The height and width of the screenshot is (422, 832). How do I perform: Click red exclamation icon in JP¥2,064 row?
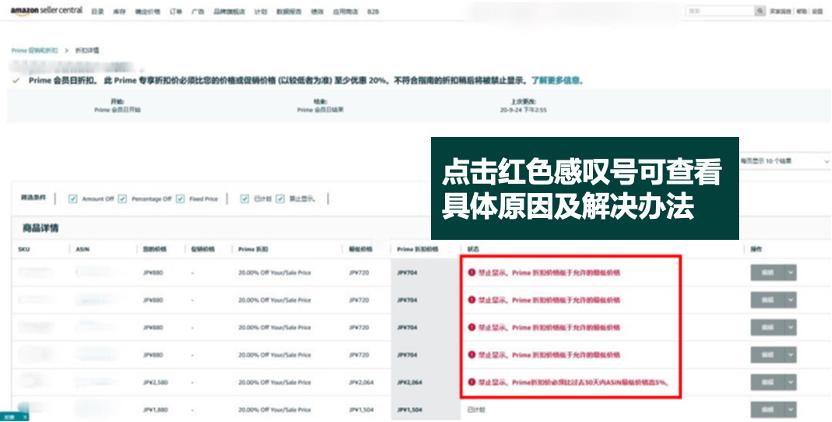click(471, 381)
